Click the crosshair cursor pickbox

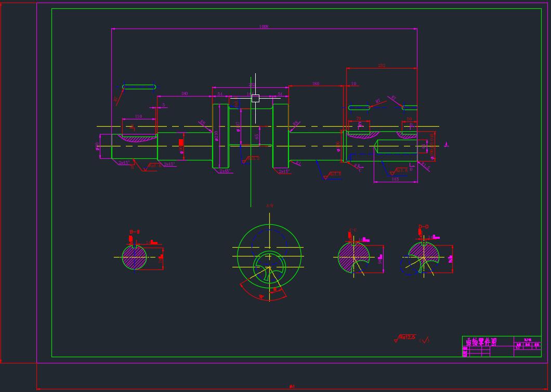click(255, 98)
